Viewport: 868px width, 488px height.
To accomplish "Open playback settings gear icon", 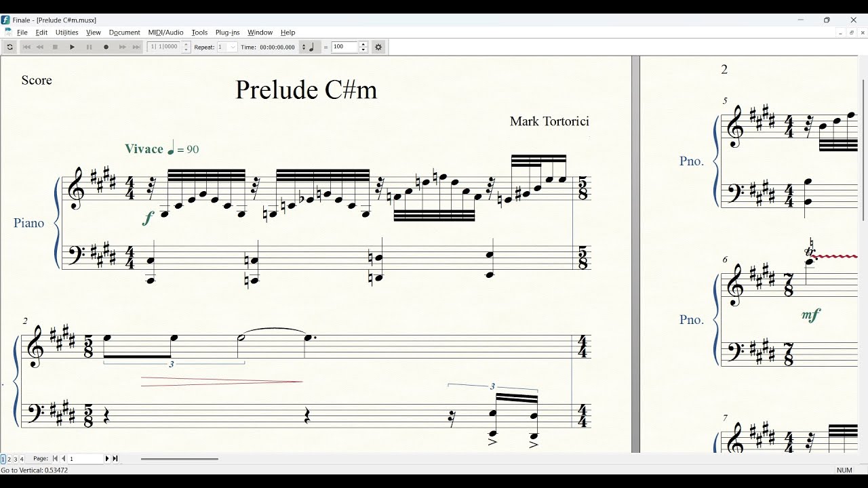I will pos(378,47).
